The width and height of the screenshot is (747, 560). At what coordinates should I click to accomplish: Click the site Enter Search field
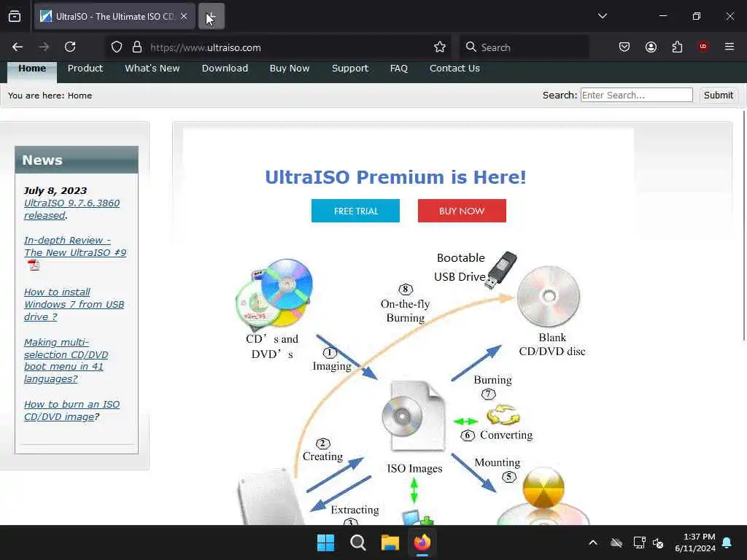tap(636, 95)
